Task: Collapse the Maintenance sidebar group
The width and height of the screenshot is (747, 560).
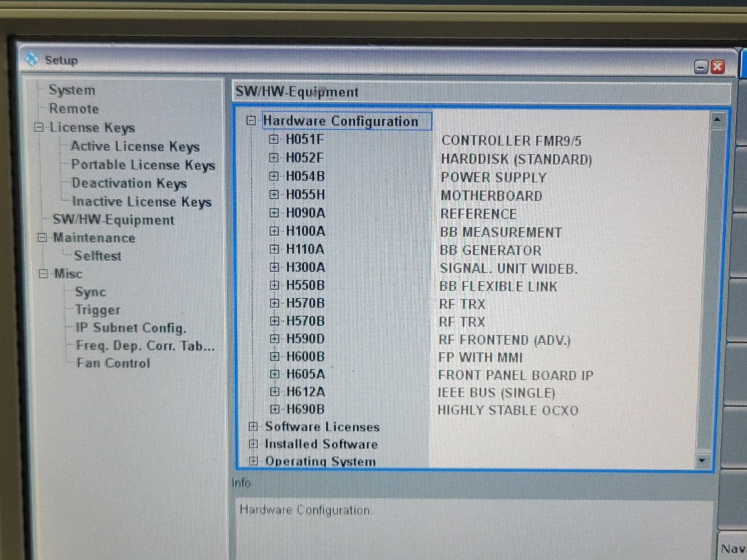Action: click(x=42, y=238)
